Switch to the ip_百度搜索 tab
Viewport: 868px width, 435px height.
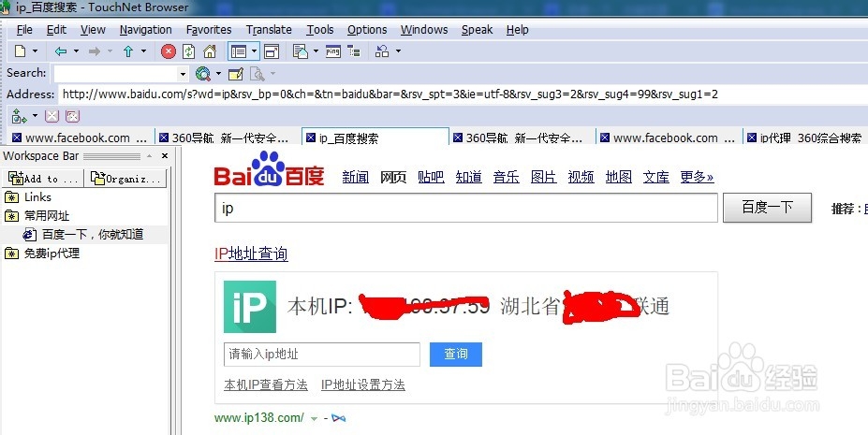[375, 138]
